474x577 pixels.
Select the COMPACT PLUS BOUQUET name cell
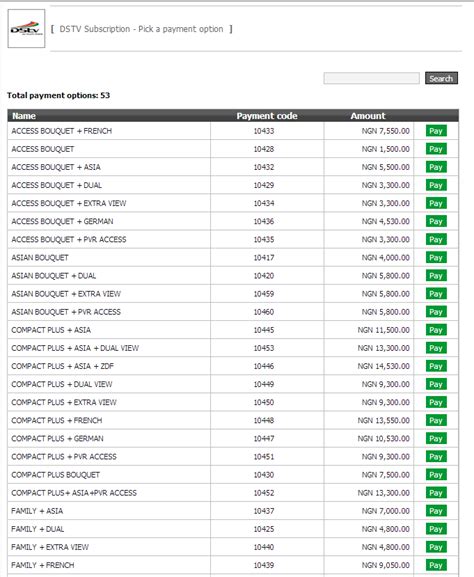tap(109, 475)
